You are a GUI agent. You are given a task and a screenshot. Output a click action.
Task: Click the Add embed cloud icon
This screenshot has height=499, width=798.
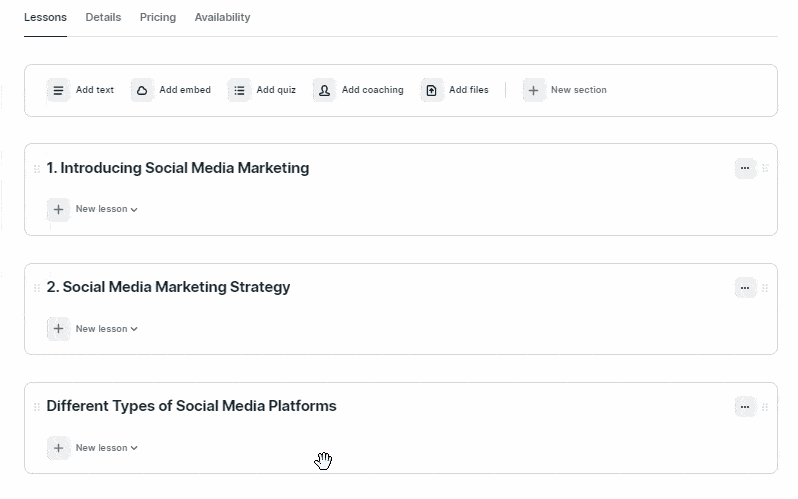[142, 91]
